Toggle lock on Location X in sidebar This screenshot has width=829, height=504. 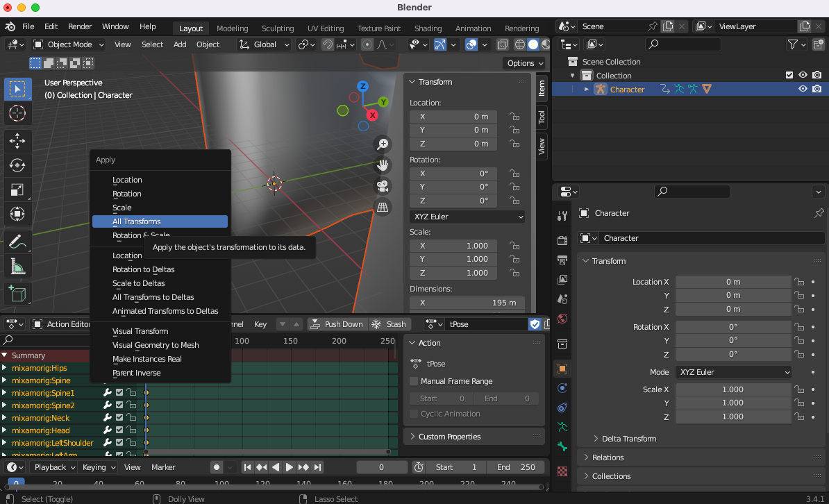click(x=514, y=117)
